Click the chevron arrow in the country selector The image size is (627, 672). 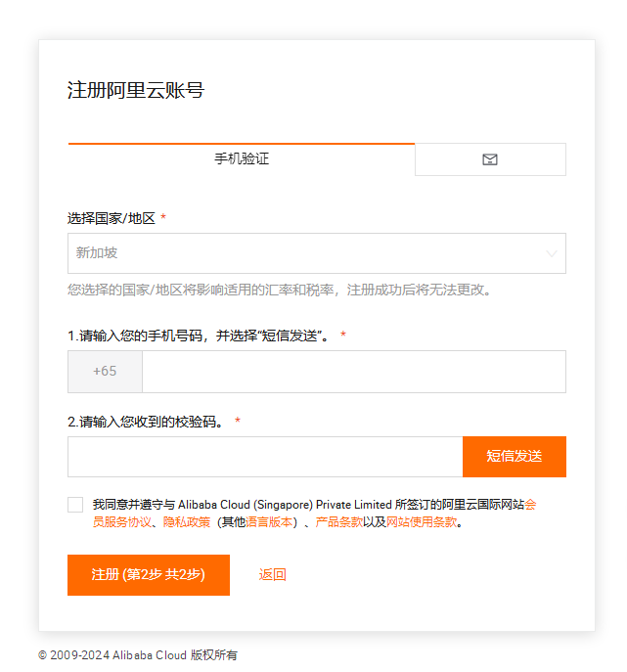coord(551,253)
